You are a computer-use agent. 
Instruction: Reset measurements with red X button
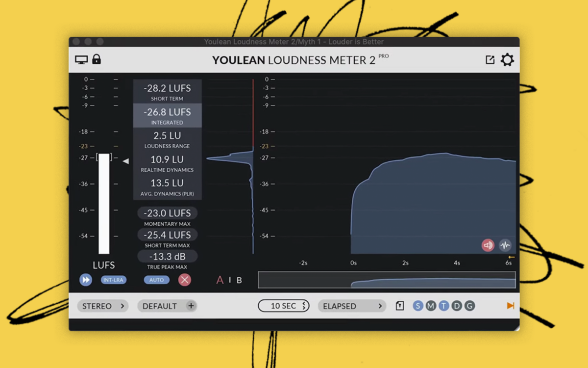(x=185, y=280)
